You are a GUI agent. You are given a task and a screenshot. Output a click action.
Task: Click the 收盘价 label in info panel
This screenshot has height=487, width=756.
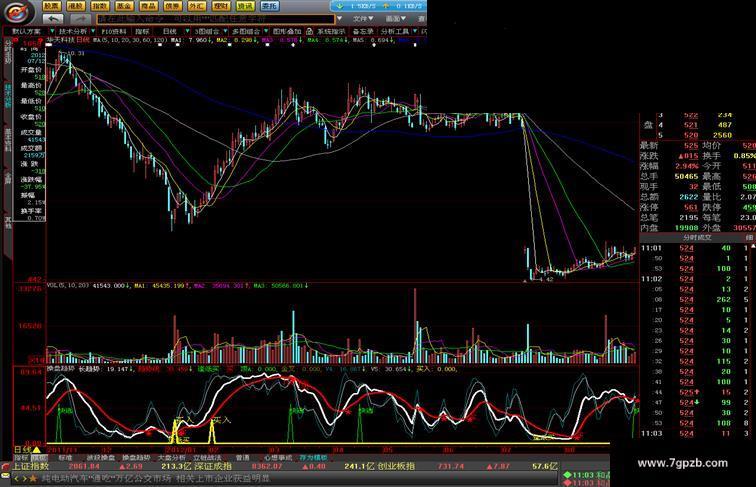pos(31,117)
